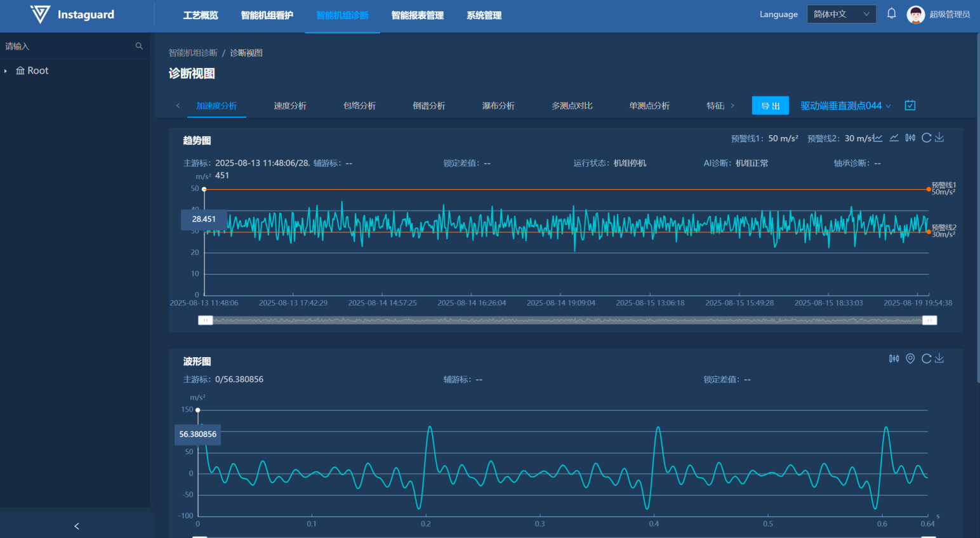Refresh the trend chart

(x=926, y=138)
